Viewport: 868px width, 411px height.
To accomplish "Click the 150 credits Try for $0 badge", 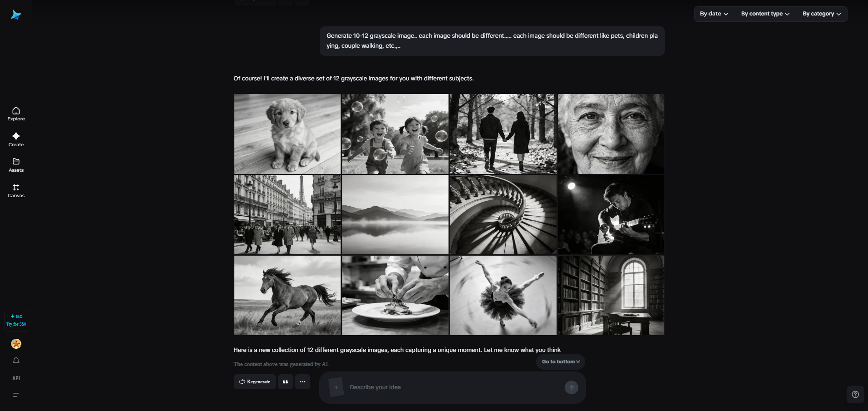I will tap(16, 320).
